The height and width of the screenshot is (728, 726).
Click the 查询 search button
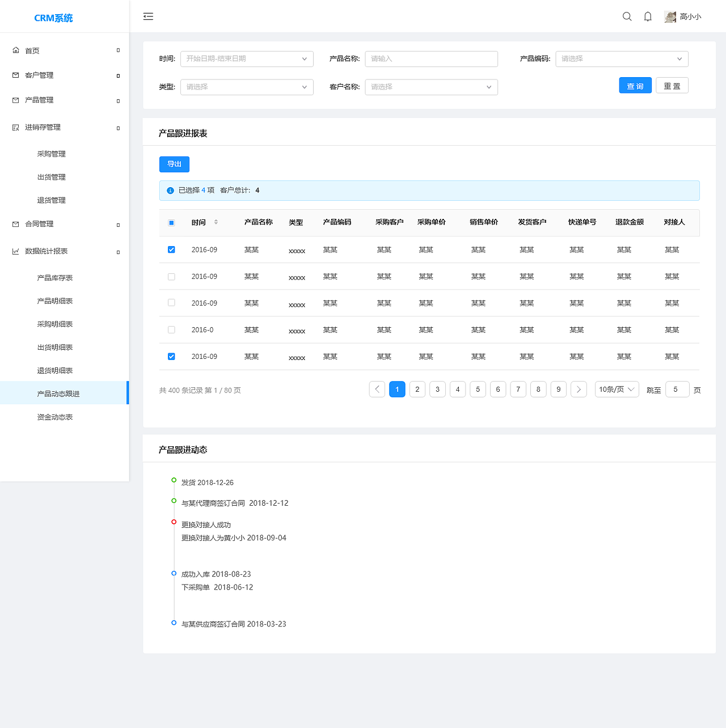(x=635, y=86)
